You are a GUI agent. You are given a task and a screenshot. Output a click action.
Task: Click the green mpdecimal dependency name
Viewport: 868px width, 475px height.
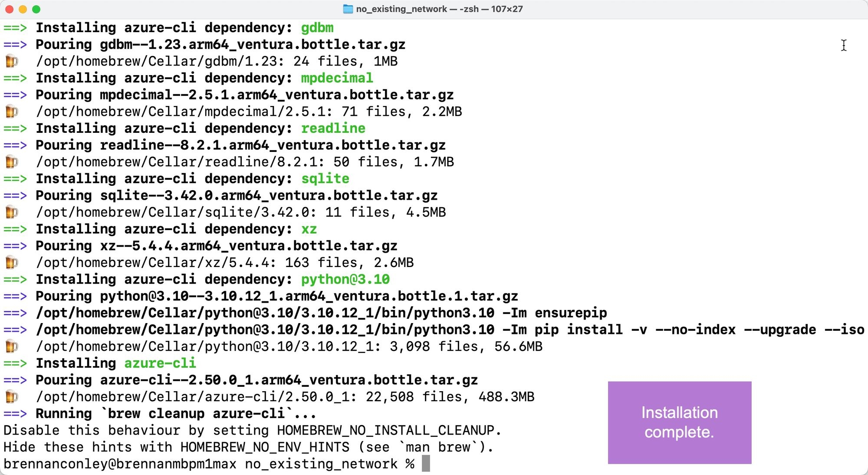click(337, 78)
